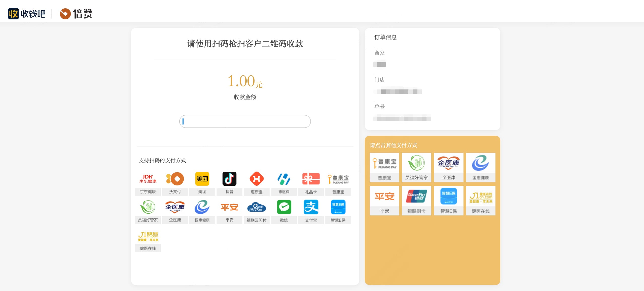Screen dimensions: 644x291
Task: Select 银联刷卡 in other payment methods panel
Action: tap(416, 201)
